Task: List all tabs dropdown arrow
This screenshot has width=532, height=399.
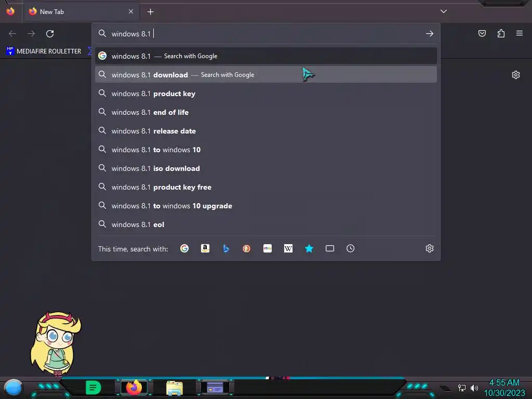Action: pos(444,11)
